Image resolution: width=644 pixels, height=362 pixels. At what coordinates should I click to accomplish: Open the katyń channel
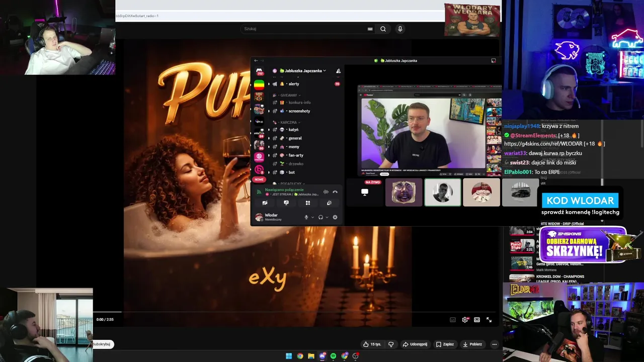[x=306, y=130]
